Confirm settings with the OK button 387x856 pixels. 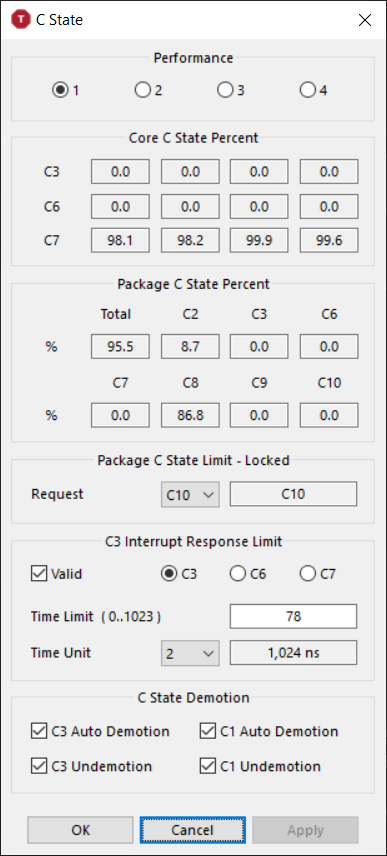pyautogui.click(x=80, y=830)
